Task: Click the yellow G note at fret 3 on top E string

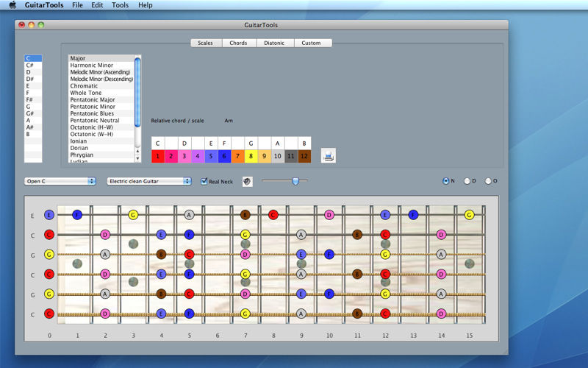Action: point(133,215)
